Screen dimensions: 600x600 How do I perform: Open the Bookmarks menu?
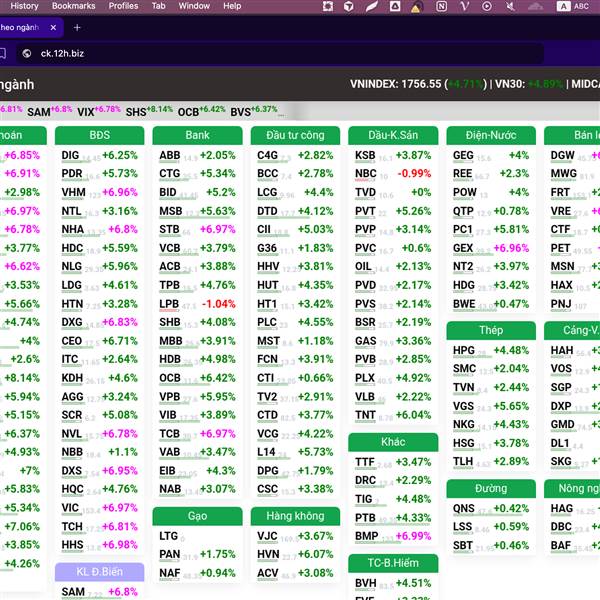click(x=74, y=6)
